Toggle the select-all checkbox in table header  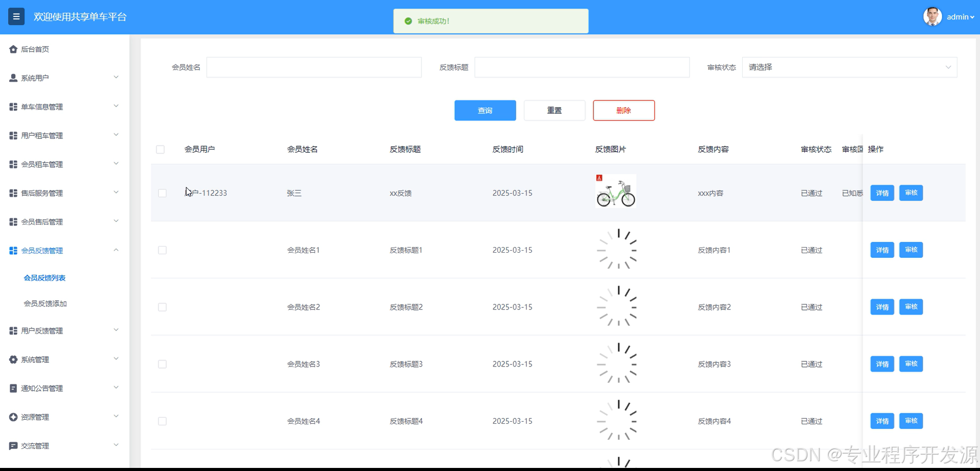pos(160,149)
